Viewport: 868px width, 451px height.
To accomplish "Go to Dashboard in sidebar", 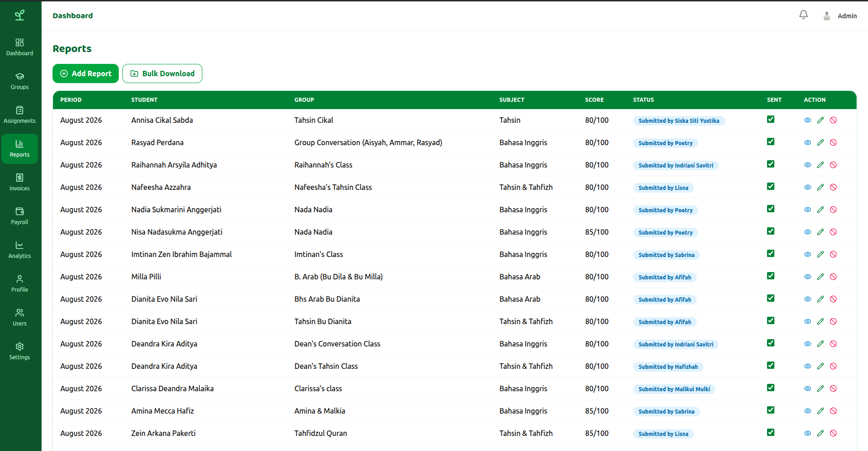I will 20,47.
